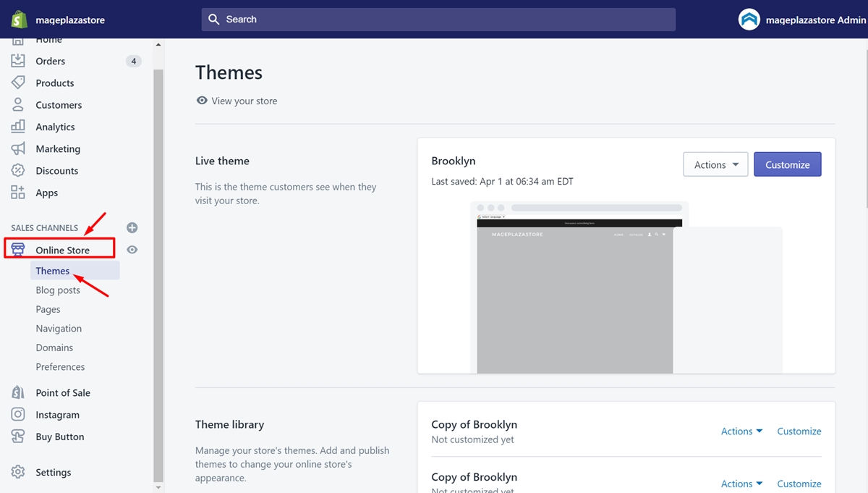Click the Marketing megaphone icon

18,148
